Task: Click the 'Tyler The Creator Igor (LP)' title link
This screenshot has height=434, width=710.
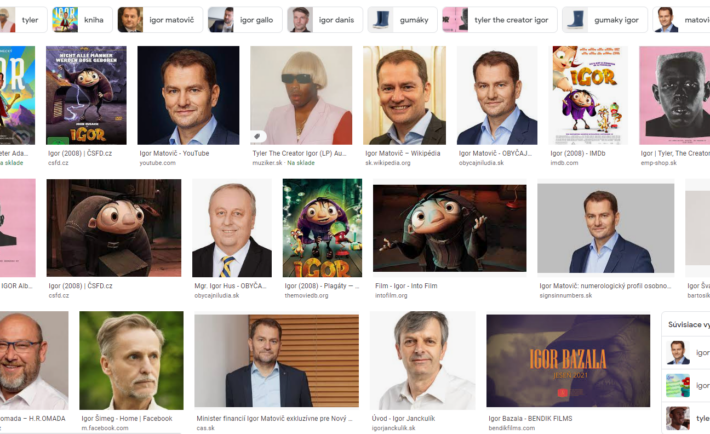Action: 299,154
